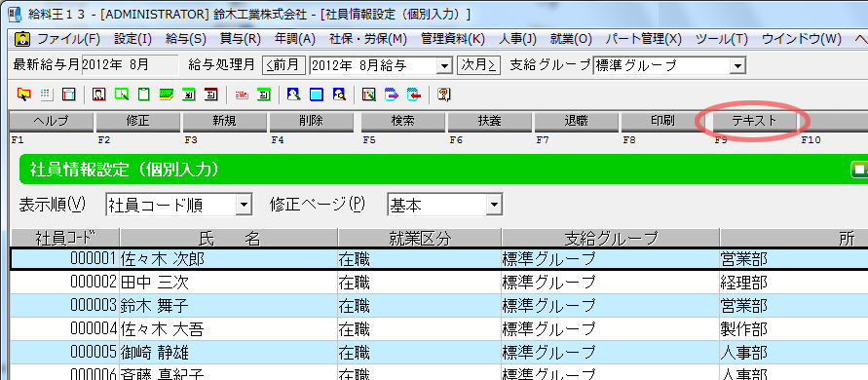Click the blue person with magnifier icon
868x380 pixels.
339,95
